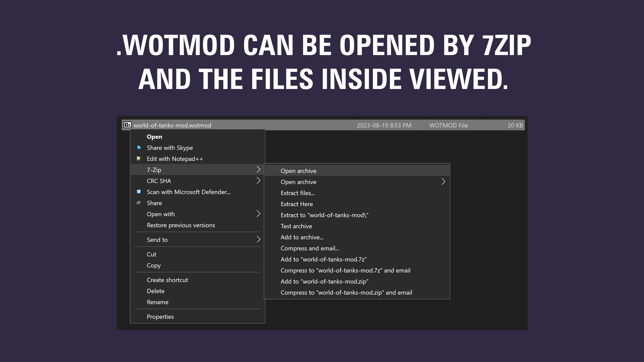The width and height of the screenshot is (644, 362).
Task: Click the Microsoft Defender scan icon
Action: pos(139,192)
